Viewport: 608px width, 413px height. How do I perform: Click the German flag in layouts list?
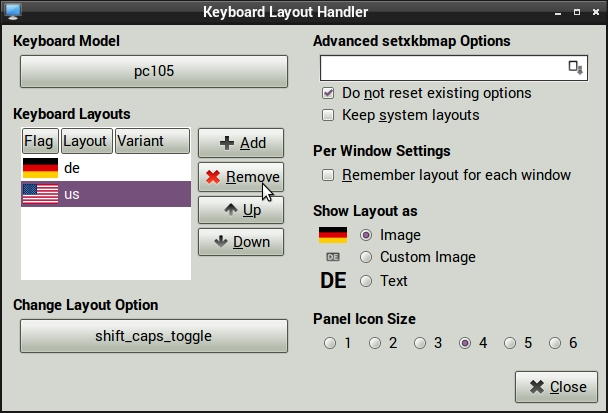tap(40, 168)
